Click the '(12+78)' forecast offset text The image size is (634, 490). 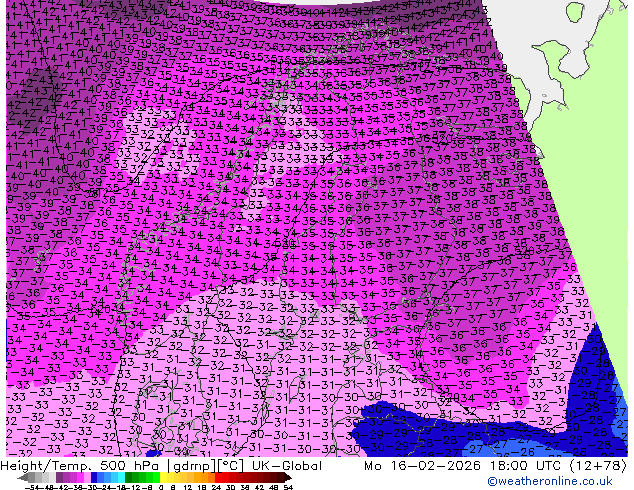coord(598,466)
